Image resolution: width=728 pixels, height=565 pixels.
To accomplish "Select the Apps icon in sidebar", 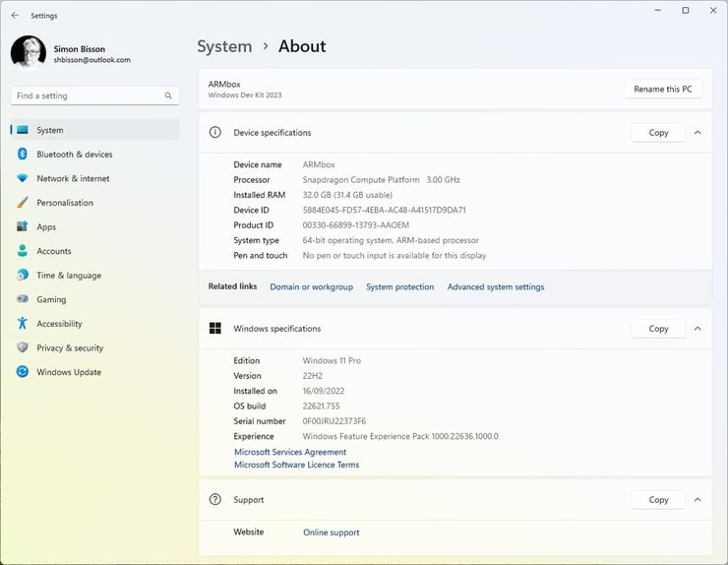I will tap(22, 226).
